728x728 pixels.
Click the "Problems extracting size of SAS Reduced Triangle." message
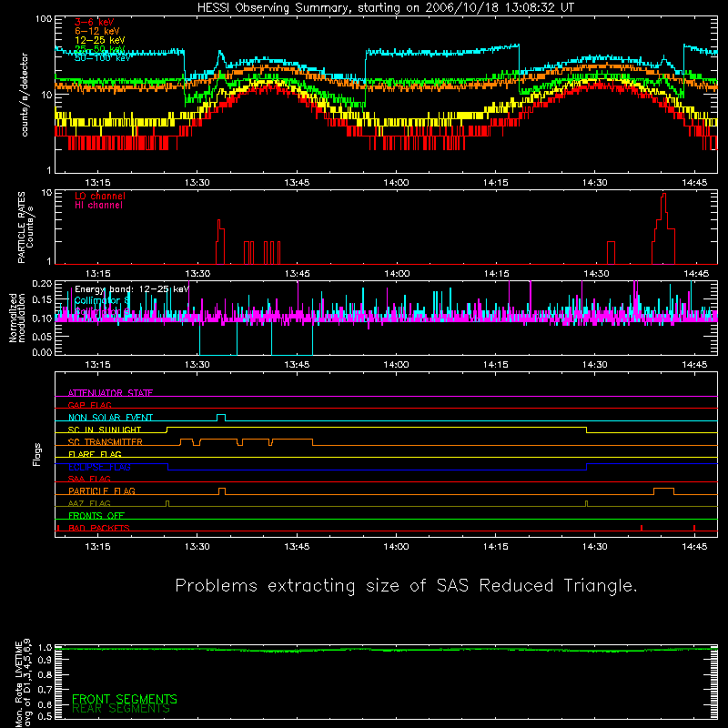click(x=406, y=586)
